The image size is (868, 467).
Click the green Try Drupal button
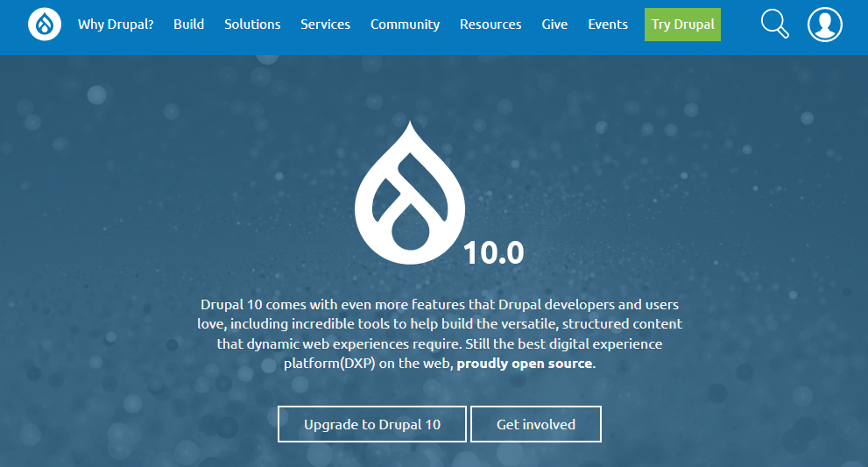[682, 25]
